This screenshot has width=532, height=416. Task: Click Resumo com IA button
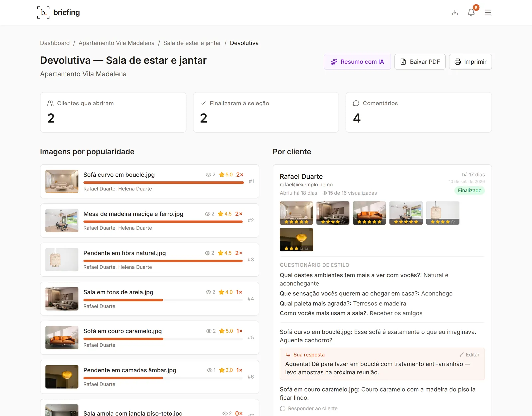click(x=357, y=62)
